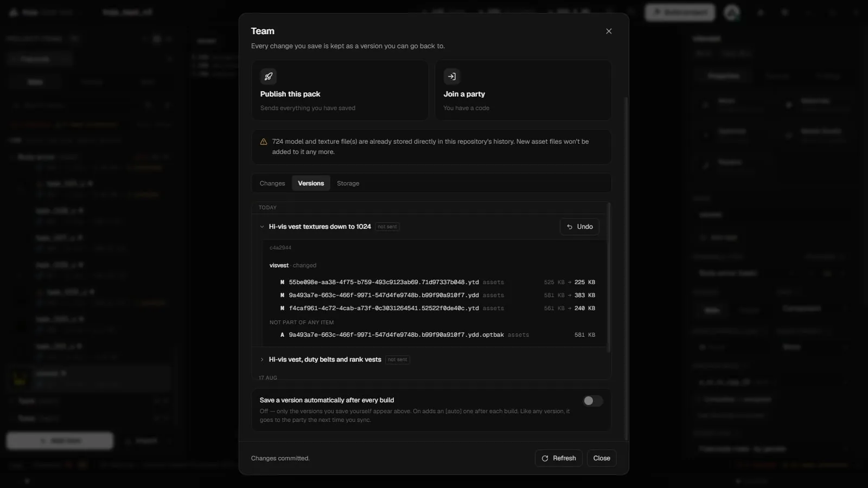
Task: Click the warning triangle icon in the notice
Action: (264, 142)
